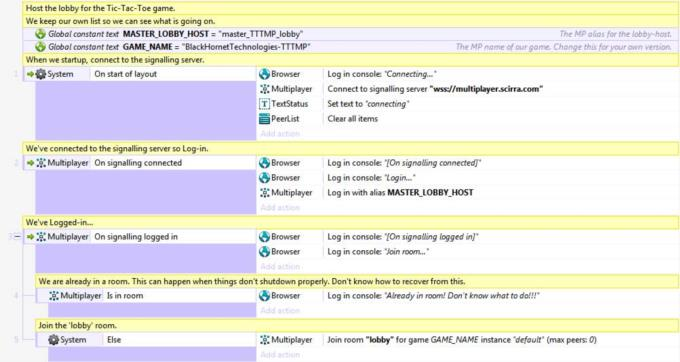Click Browser icon for 'Connecting...' log action
Image resolution: width=680 pixels, height=362 pixels.
point(265,74)
